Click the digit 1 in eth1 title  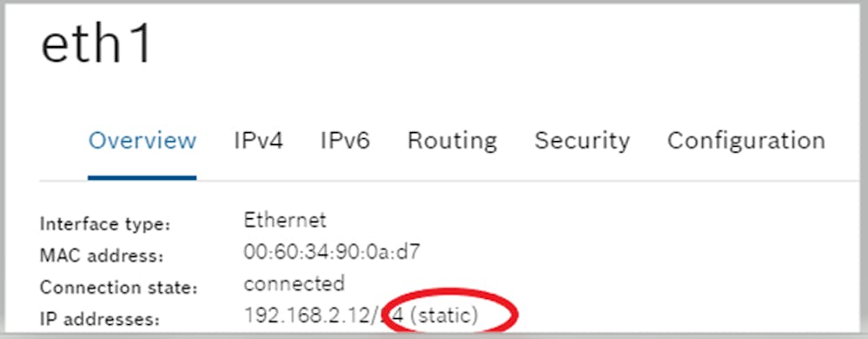point(141,45)
